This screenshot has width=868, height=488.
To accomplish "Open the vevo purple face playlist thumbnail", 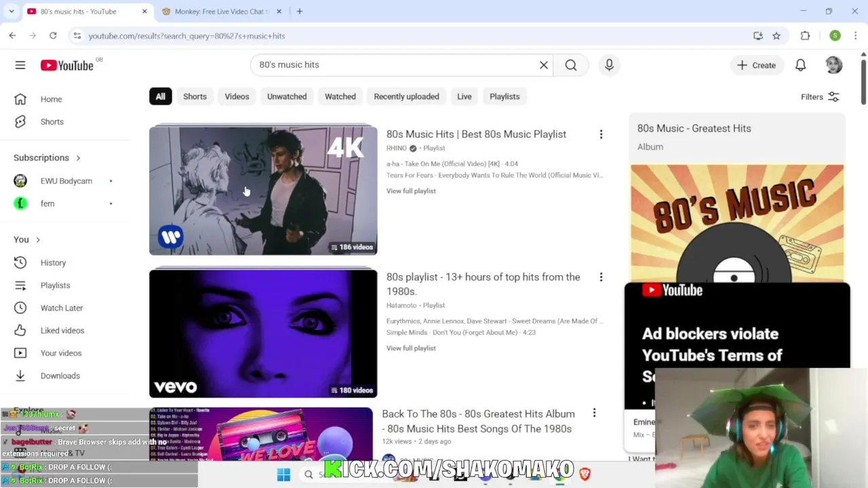I will [263, 333].
